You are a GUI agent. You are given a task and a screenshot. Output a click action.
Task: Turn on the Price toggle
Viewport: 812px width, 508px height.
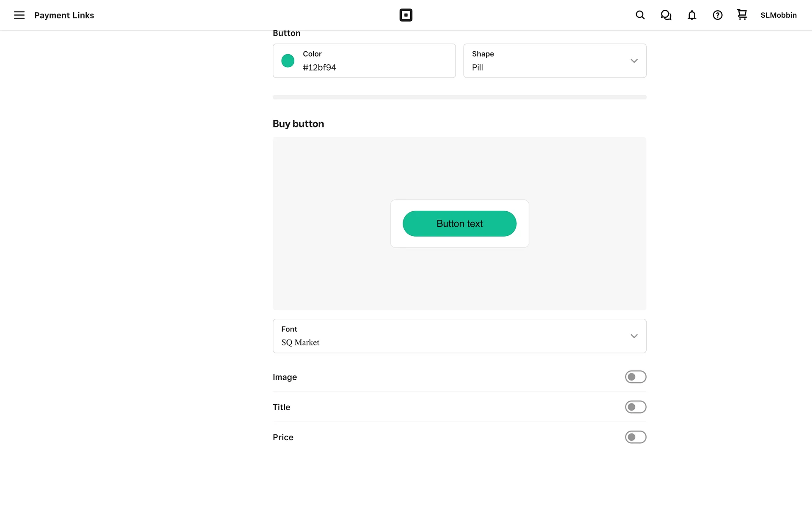pyautogui.click(x=635, y=437)
